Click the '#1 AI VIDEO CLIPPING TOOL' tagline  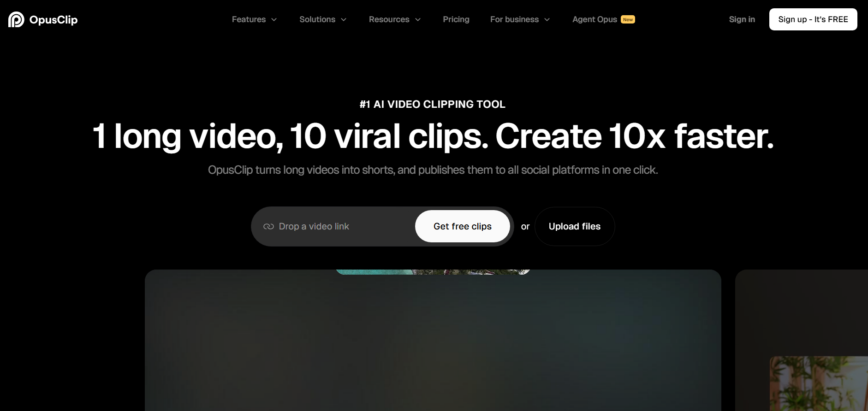[433, 104]
